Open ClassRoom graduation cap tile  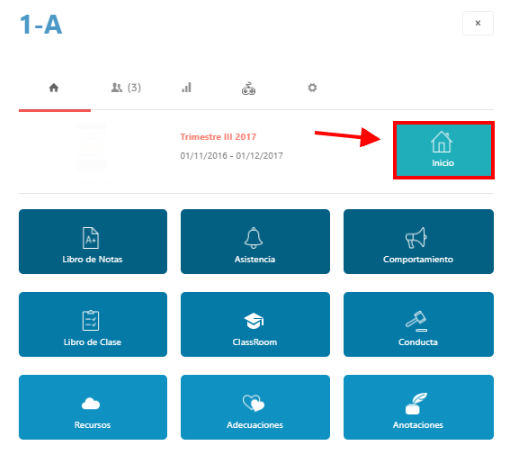tap(255, 324)
